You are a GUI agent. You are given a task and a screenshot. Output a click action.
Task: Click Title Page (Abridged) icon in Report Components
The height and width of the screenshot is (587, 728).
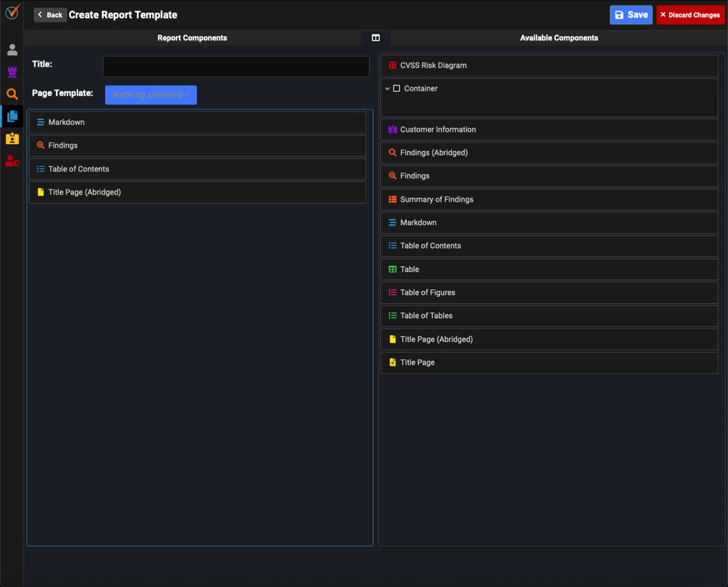pos(41,192)
